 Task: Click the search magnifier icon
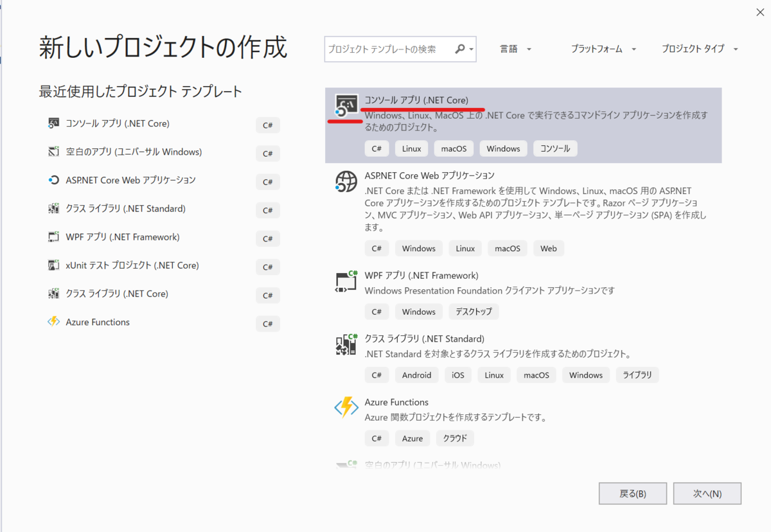coord(460,49)
